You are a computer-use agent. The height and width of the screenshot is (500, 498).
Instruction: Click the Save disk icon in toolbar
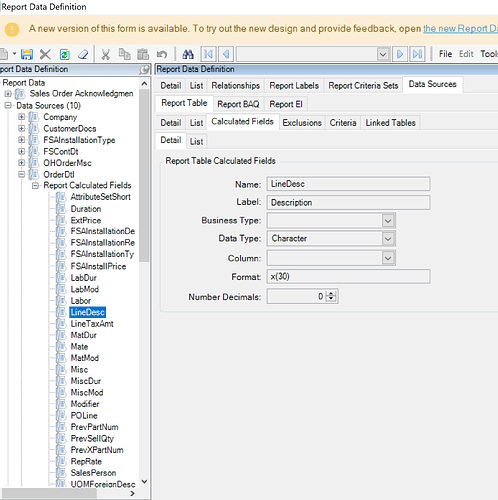pos(27,54)
